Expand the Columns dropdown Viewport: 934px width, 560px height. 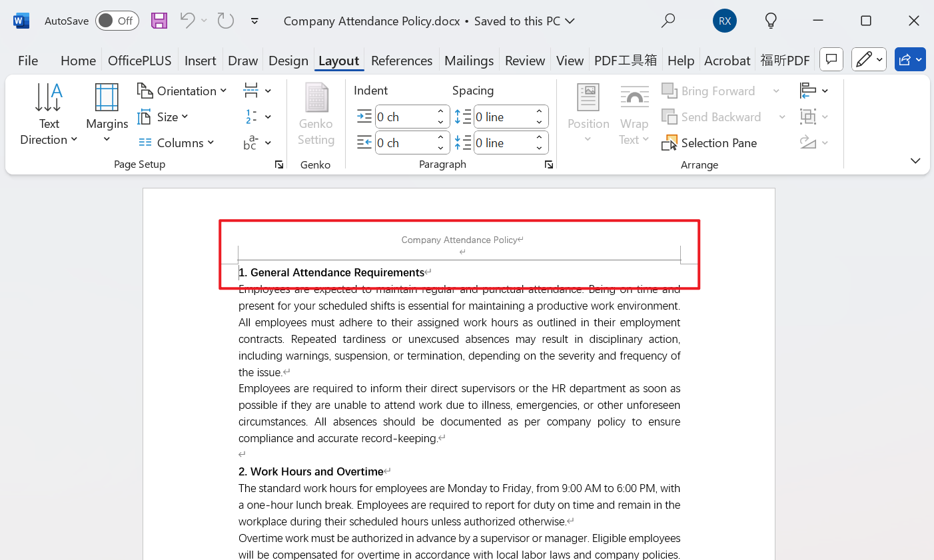[x=177, y=143]
